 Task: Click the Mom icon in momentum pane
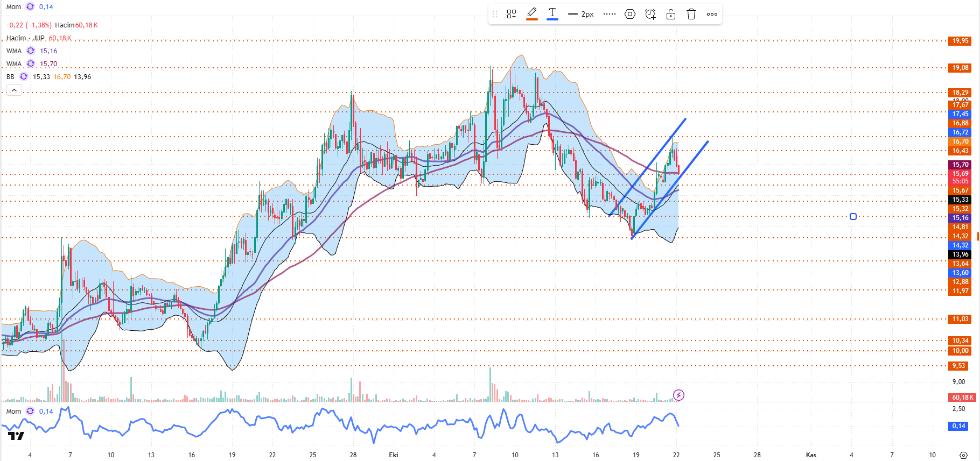(30, 411)
